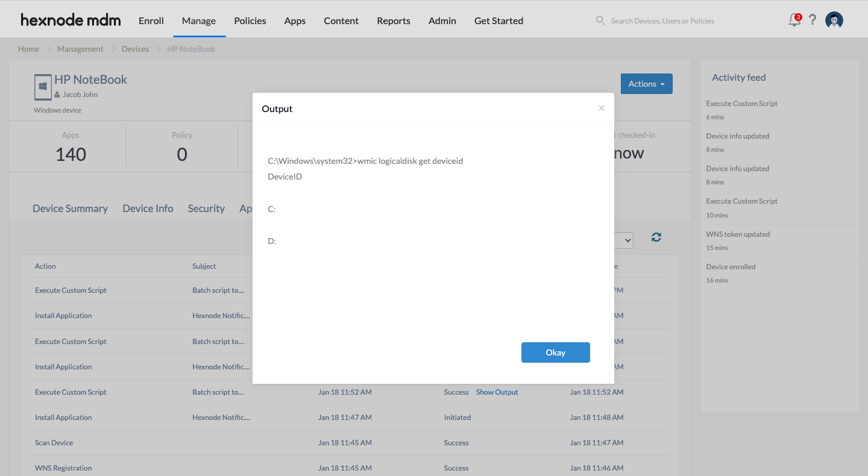Screen dimensions: 868x476
Task: Open the Policies menu
Action: point(250,20)
